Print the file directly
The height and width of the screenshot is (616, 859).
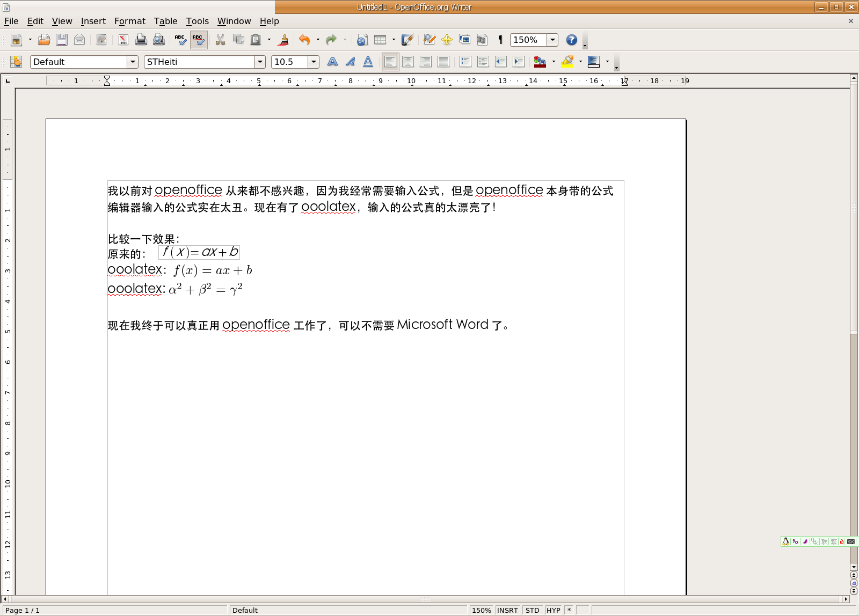tap(141, 40)
